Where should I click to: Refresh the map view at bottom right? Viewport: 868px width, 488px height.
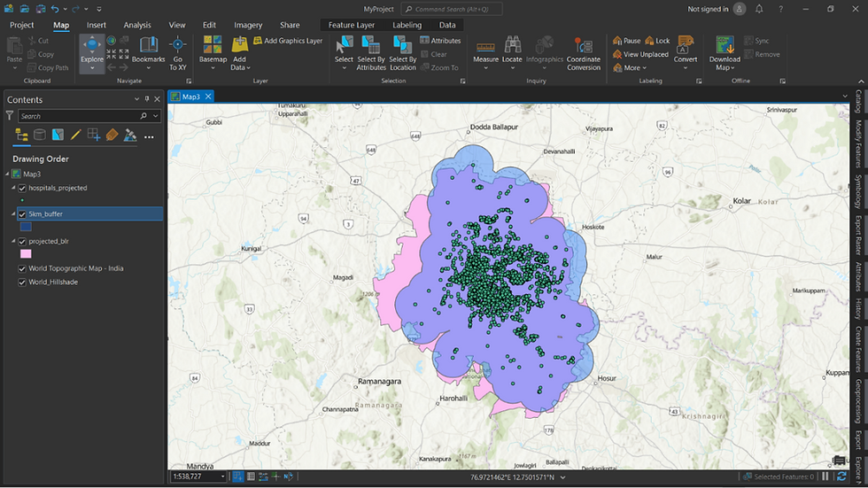click(842, 476)
